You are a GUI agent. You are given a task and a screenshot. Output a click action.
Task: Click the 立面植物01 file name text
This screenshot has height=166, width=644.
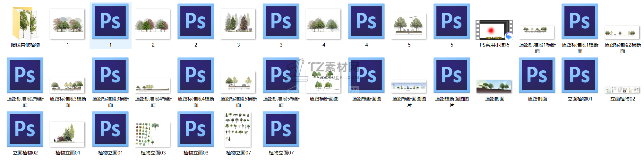point(580,99)
